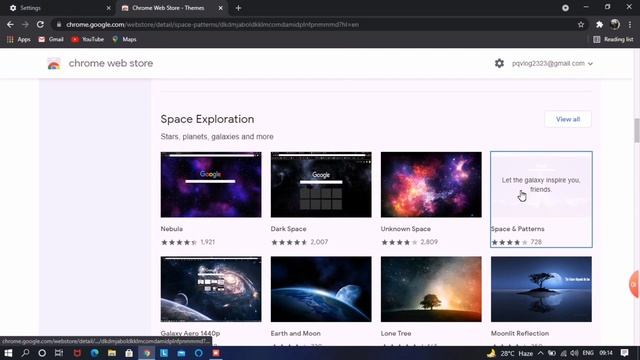Image resolution: width=640 pixels, height=360 pixels.
Task: Go back with the browser back arrow
Action: coord(10,24)
